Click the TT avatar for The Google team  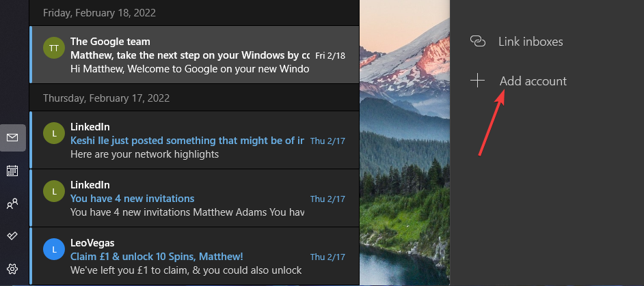point(53,48)
